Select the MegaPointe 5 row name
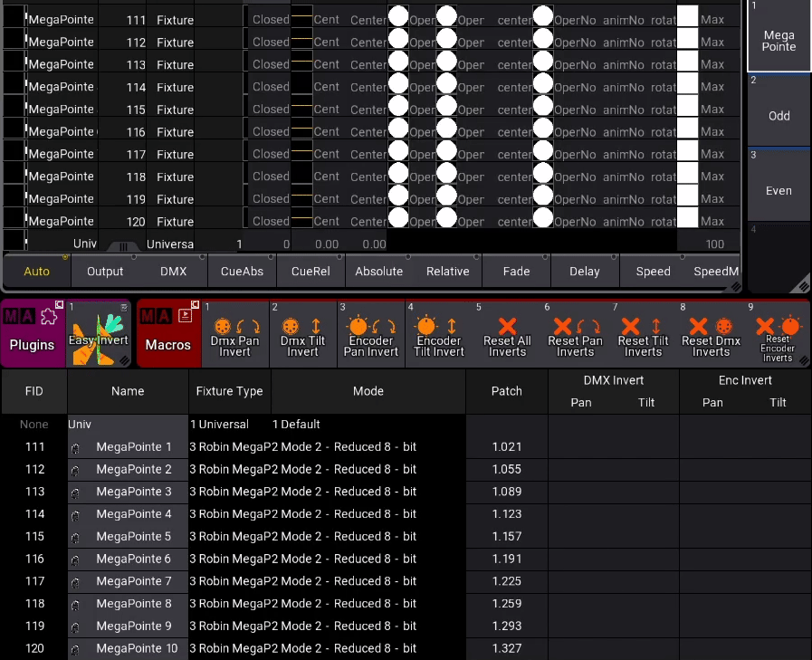 point(133,536)
